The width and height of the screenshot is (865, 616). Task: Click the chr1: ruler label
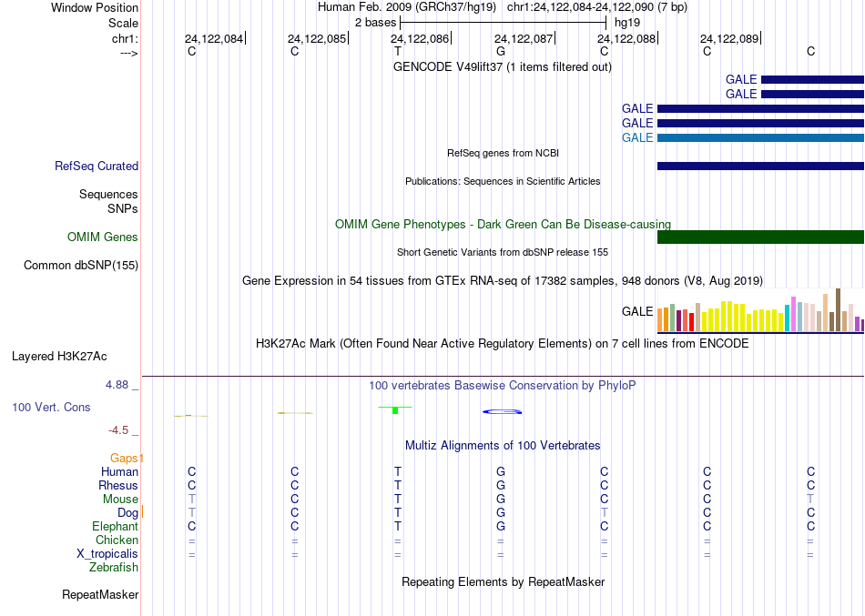[126, 38]
